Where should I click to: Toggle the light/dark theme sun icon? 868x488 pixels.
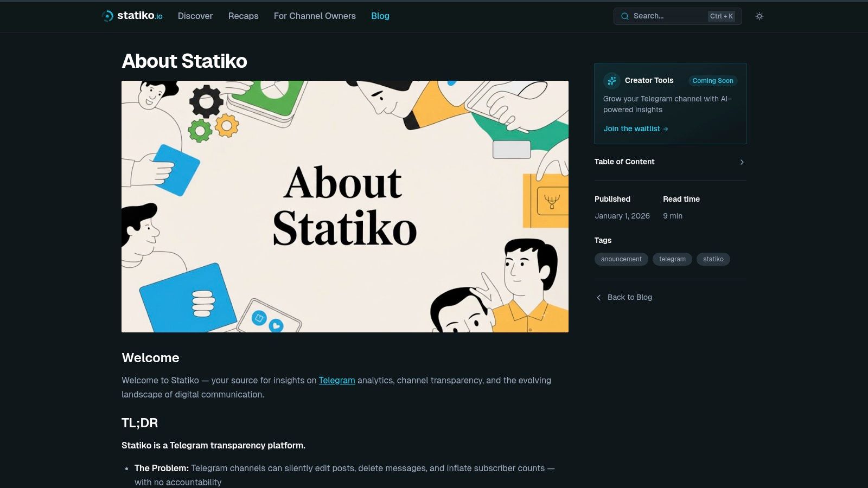pyautogui.click(x=759, y=16)
